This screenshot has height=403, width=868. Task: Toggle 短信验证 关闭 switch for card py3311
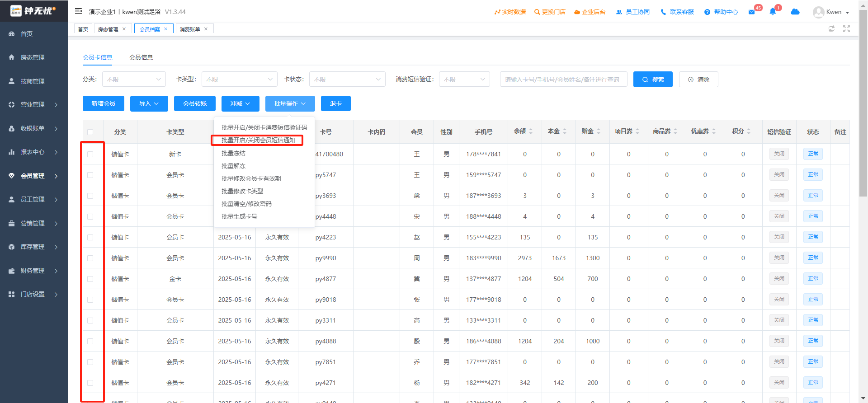click(779, 320)
